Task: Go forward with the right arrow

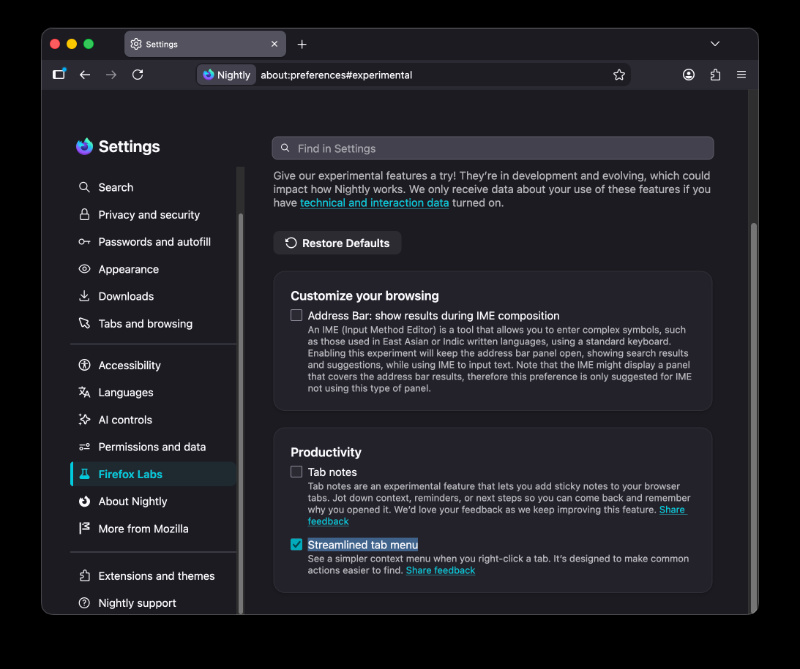Action: (x=111, y=75)
